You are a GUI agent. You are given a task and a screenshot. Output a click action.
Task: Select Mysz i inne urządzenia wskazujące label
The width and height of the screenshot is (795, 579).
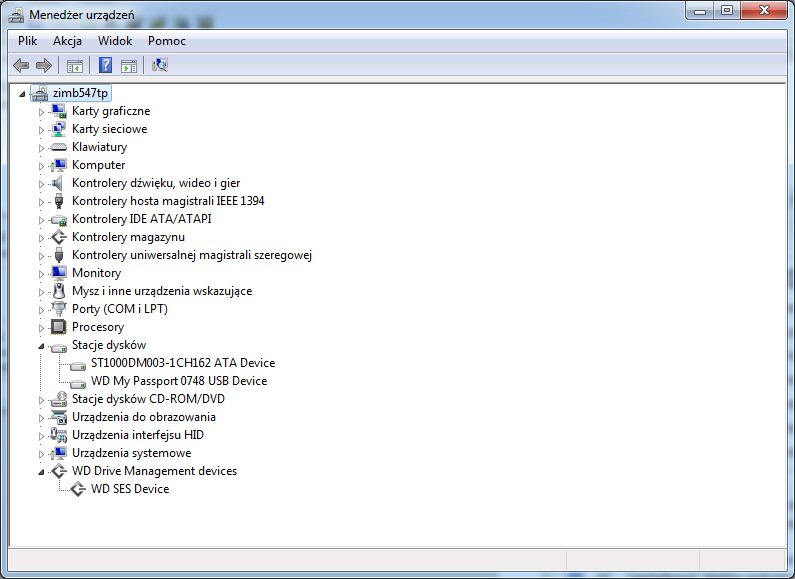pos(162,291)
